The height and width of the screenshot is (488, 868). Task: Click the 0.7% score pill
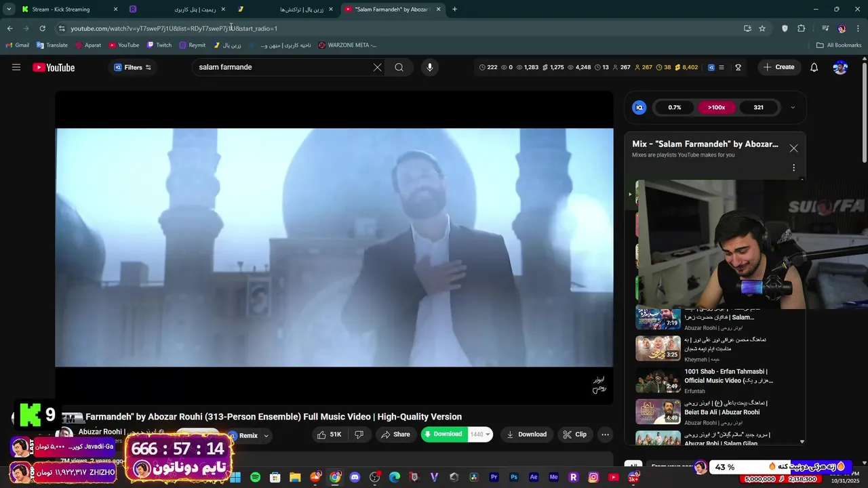pos(674,107)
